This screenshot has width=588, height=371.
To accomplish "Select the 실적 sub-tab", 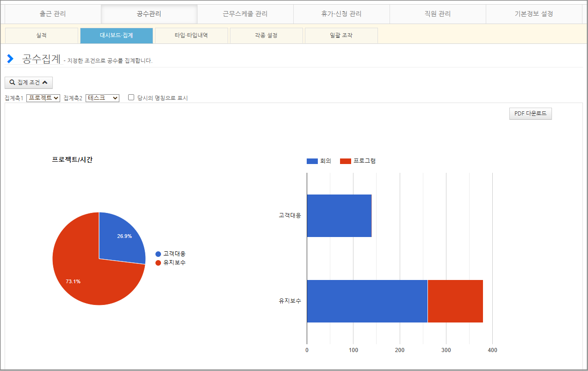I will 41,36.
